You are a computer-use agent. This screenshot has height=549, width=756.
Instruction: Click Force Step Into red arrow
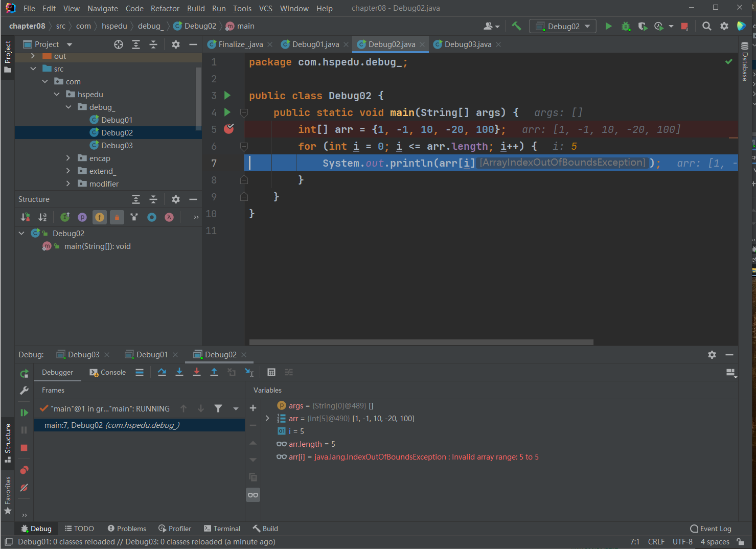197,372
